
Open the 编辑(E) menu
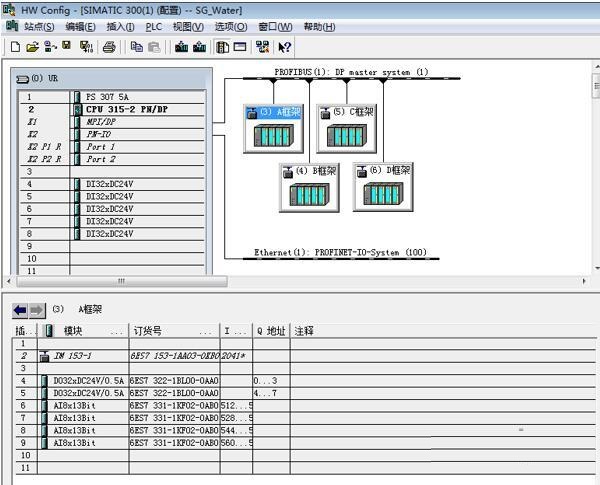(x=80, y=27)
